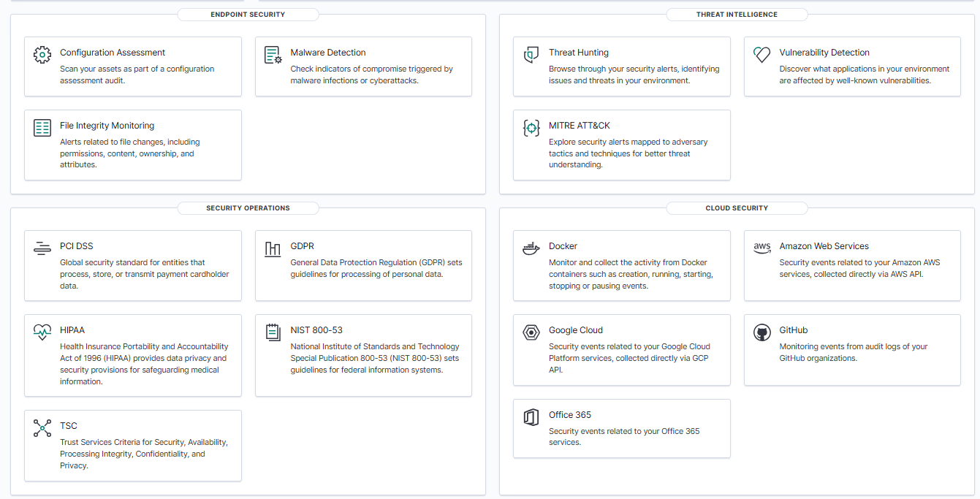Click the THREAT INTELLIGENCE section label
The height and width of the screenshot is (499, 980).
coord(737,15)
